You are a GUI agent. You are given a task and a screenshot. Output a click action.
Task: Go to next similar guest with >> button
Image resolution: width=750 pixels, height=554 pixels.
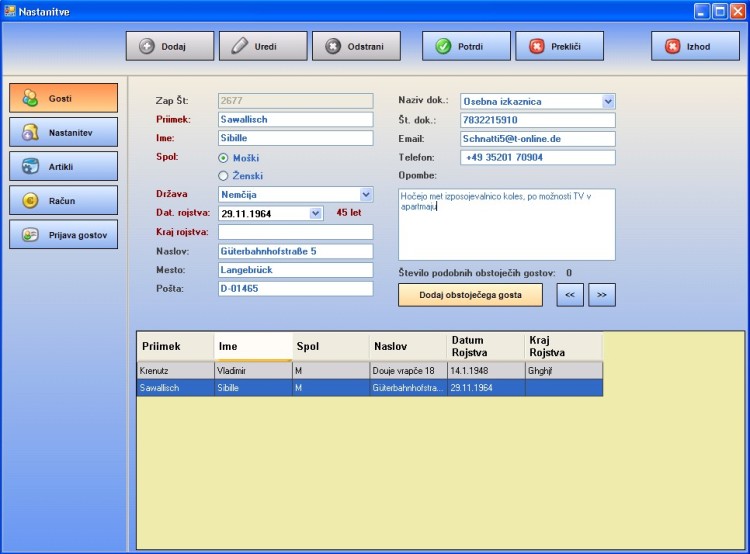pyautogui.click(x=602, y=294)
